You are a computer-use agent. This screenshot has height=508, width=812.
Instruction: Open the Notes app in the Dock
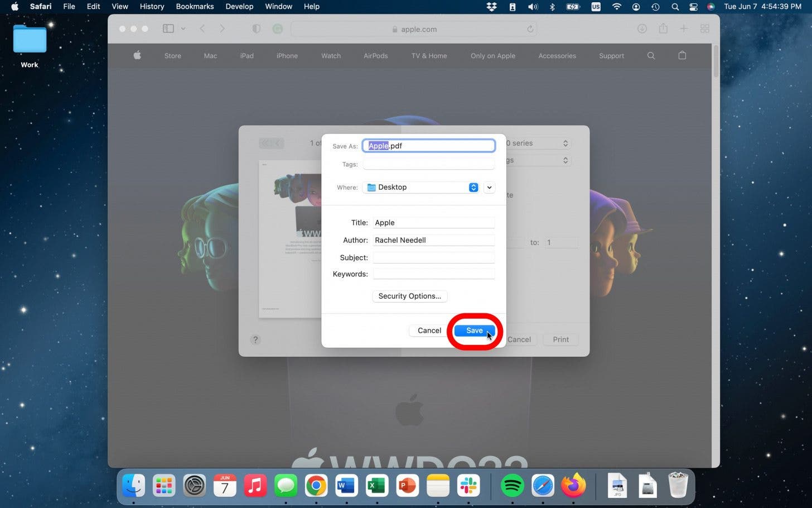438,486
